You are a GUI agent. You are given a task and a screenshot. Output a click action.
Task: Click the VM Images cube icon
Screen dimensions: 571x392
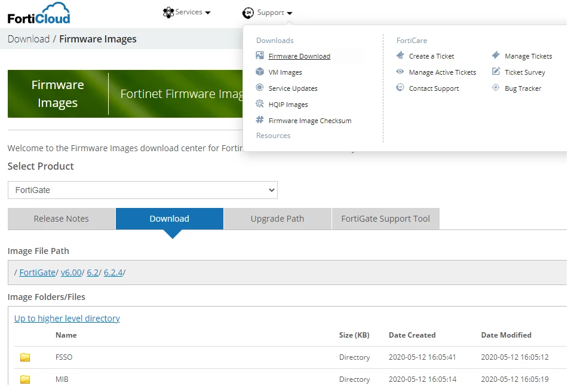[x=260, y=71]
